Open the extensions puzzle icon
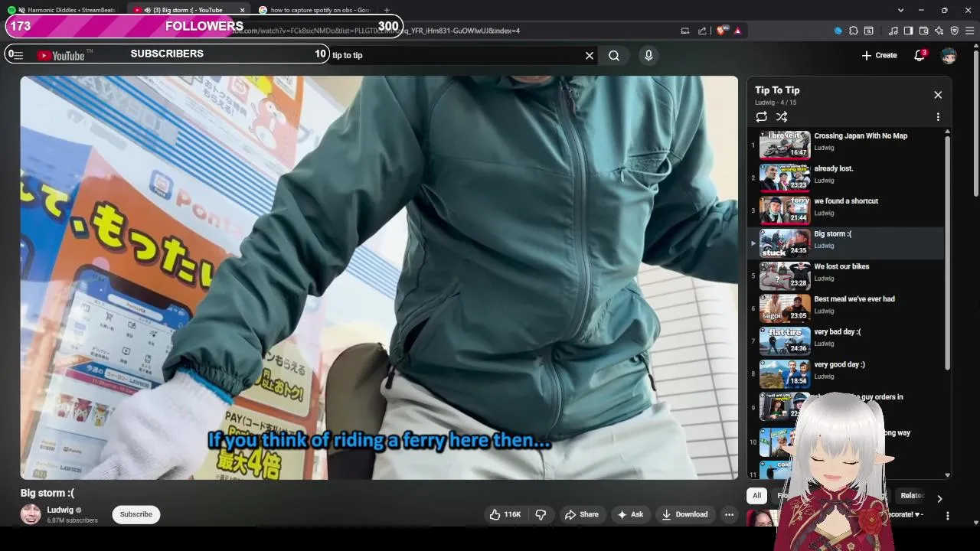 854,31
